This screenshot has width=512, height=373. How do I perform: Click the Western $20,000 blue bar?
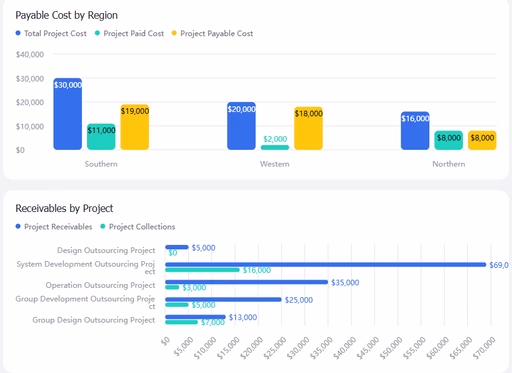point(241,126)
